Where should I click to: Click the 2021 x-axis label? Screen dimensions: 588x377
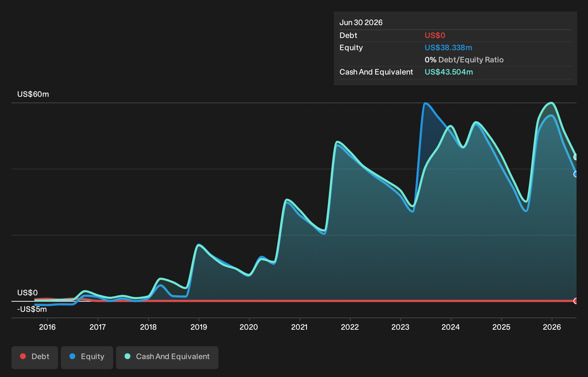(x=299, y=327)
